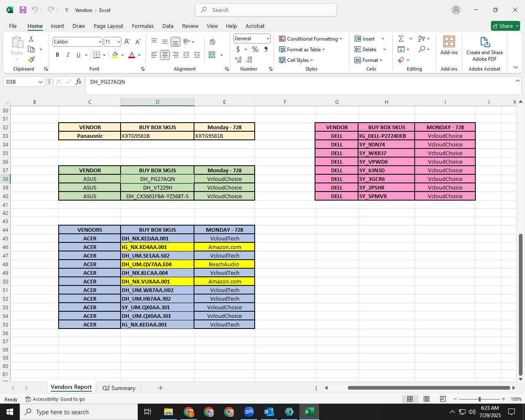This screenshot has height=420, width=525.
Task: Click the Share button
Action: 505,26
